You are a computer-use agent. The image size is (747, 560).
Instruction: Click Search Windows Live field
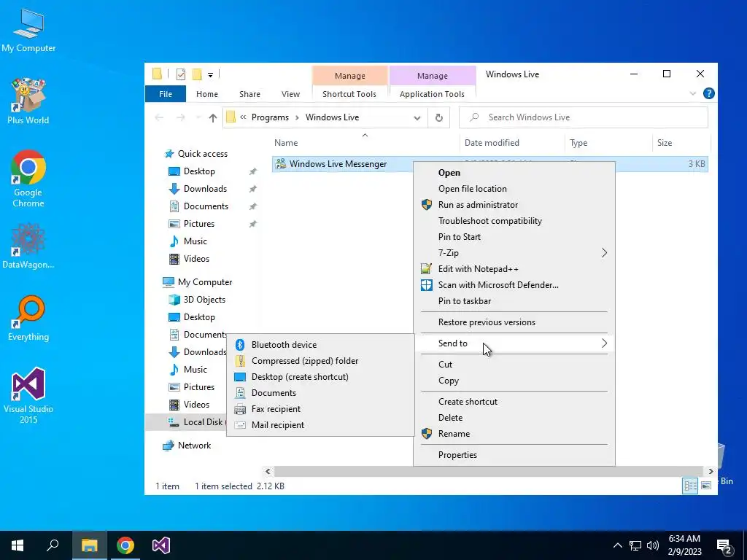[583, 117]
